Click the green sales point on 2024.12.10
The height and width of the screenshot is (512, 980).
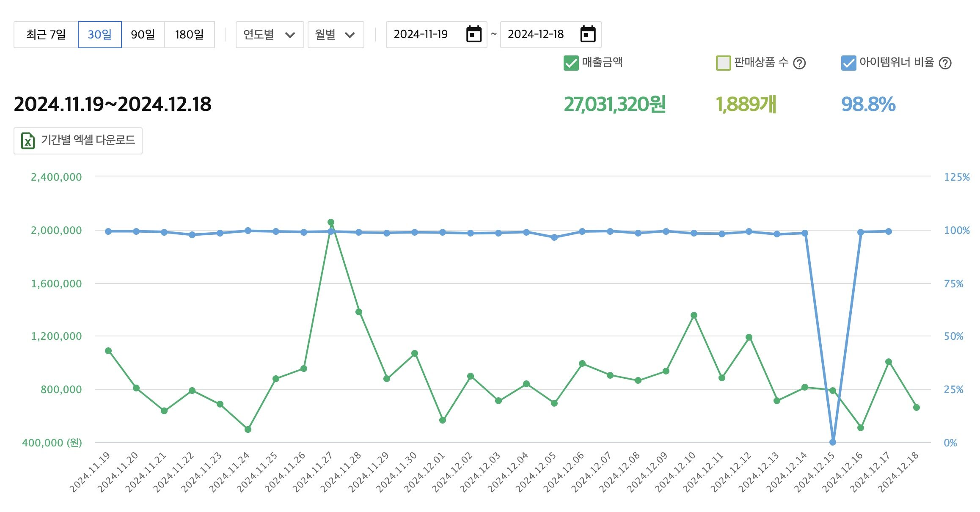(694, 315)
